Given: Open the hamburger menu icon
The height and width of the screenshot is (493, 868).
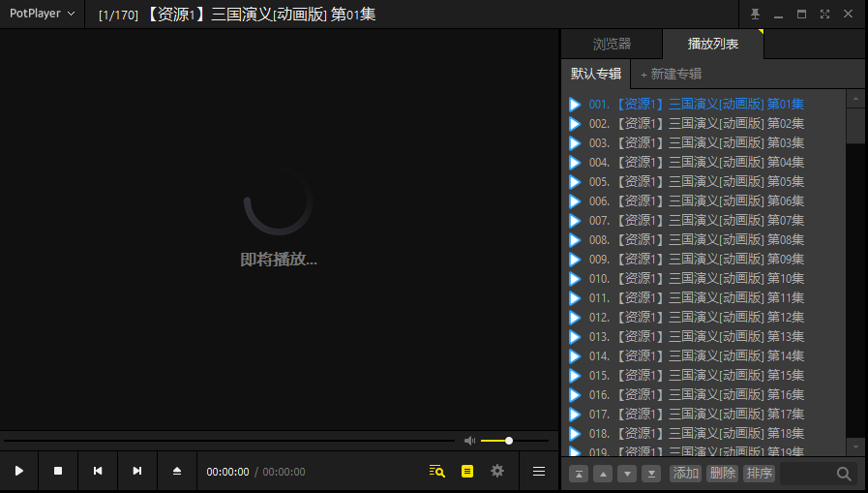Looking at the screenshot, I should coord(539,471).
